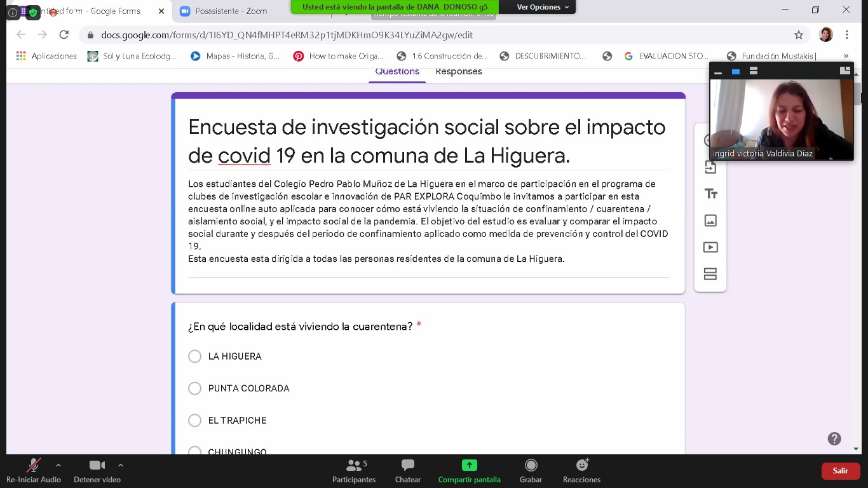
Task: Select the LA HIGUERA option
Action: (195, 356)
